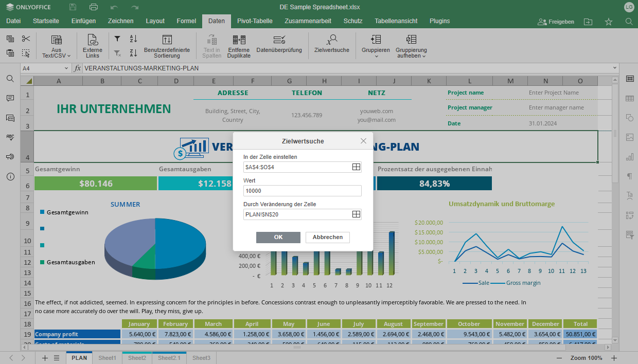Click the filter funnel icon

pos(117,39)
